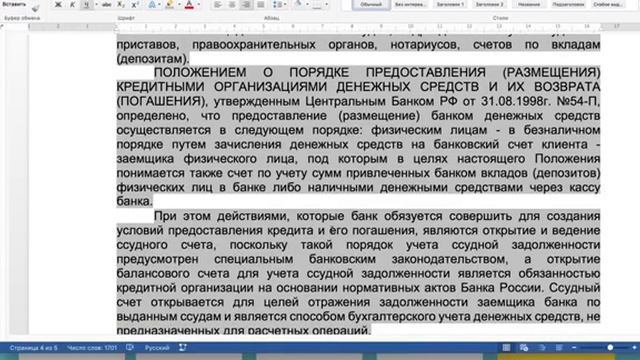
Task: Click the words При этом in the document
Action: (x=182, y=216)
